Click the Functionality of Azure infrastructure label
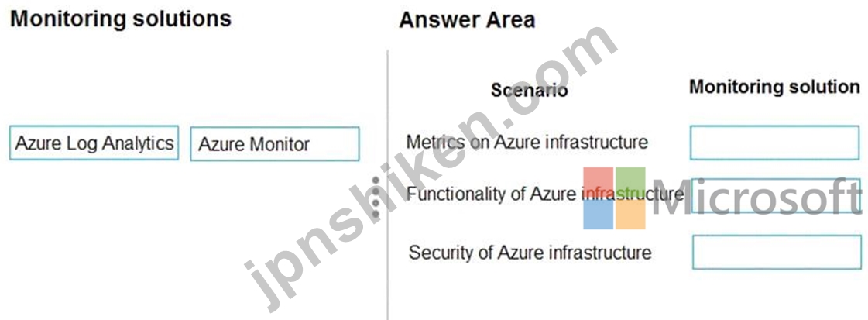 click(x=544, y=194)
